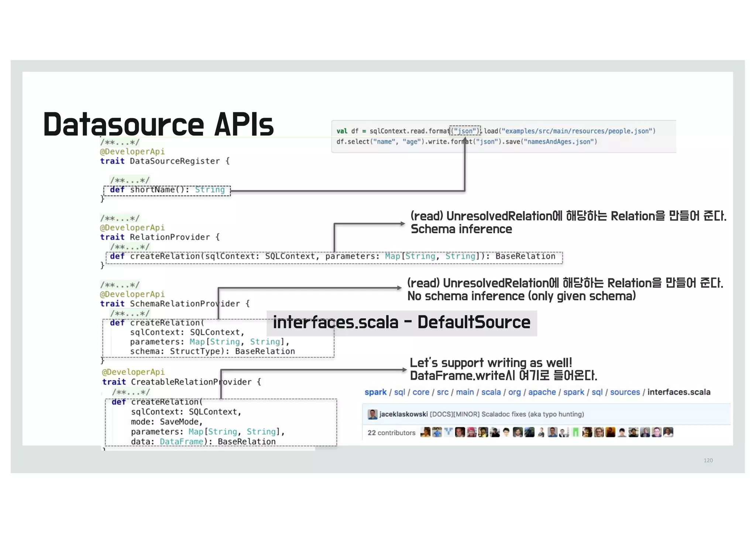Open the Scaladoc fixes commit message
The width and height of the screenshot is (756, 534).
point(506,414)
